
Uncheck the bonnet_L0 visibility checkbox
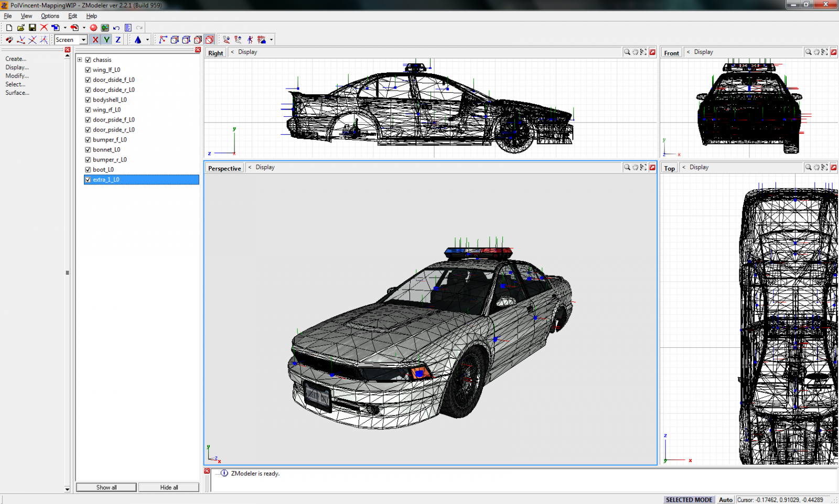[88, 150]
